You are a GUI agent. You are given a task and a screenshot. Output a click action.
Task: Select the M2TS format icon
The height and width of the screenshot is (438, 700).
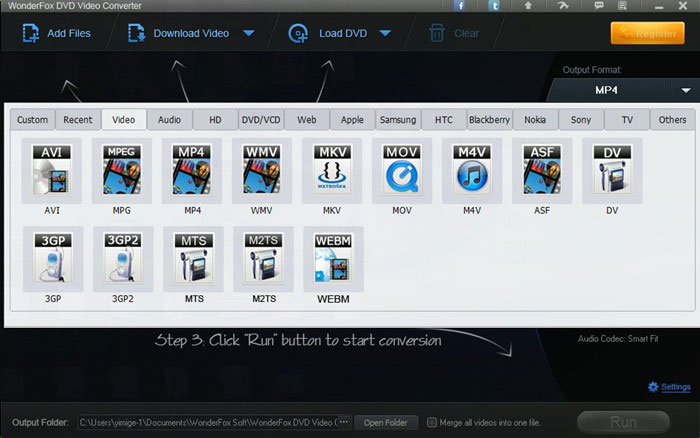click(x=263, y=259)
